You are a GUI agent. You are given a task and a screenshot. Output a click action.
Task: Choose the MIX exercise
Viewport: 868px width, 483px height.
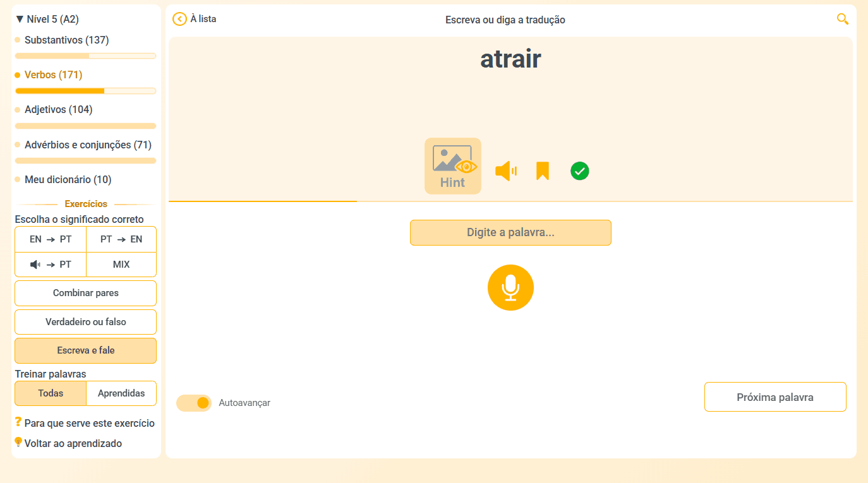(121, 265)
